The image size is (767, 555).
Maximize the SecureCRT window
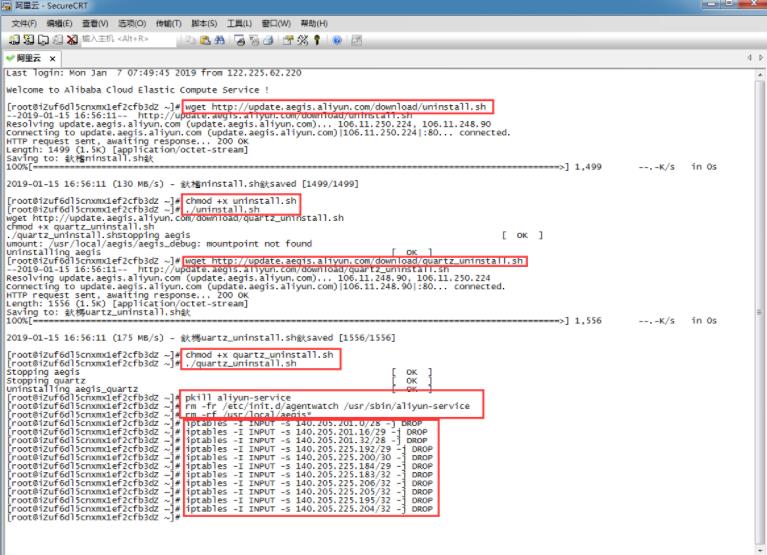point(729,4)
